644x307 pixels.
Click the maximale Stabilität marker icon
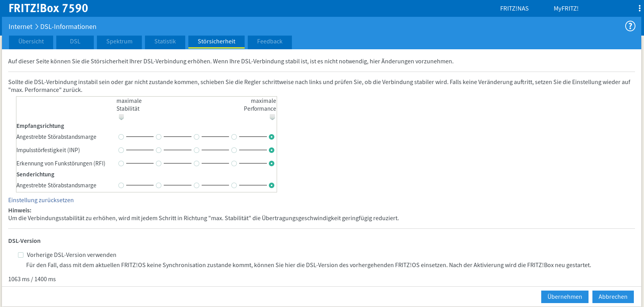121,117
